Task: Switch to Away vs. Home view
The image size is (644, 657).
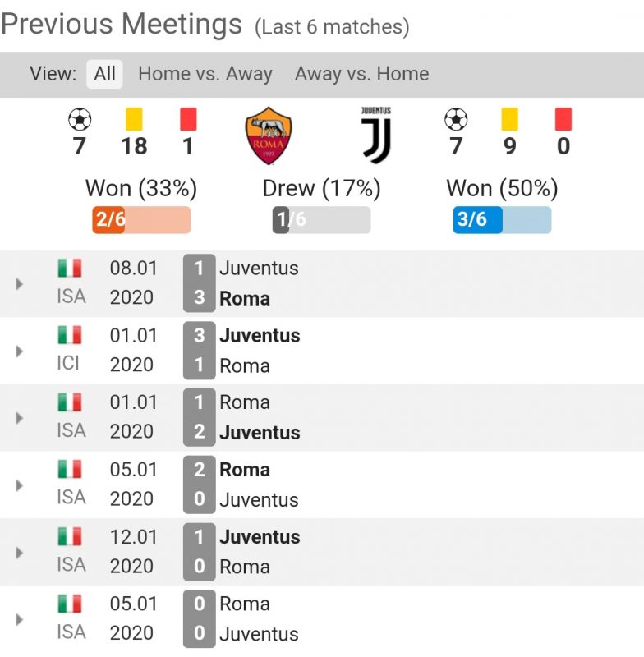Action: [x=361, y=74]
